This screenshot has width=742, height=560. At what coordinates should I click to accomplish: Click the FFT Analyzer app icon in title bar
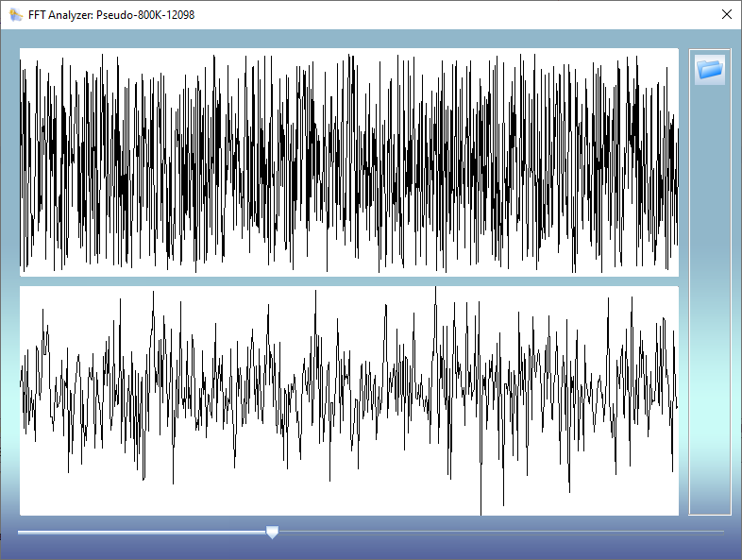(x=15, y=14)
